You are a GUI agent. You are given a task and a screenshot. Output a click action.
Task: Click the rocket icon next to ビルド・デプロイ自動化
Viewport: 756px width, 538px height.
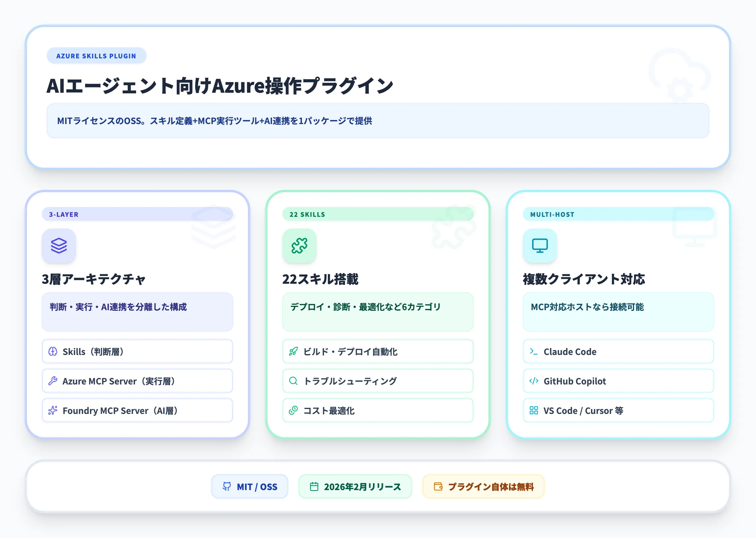pos(293,352)
